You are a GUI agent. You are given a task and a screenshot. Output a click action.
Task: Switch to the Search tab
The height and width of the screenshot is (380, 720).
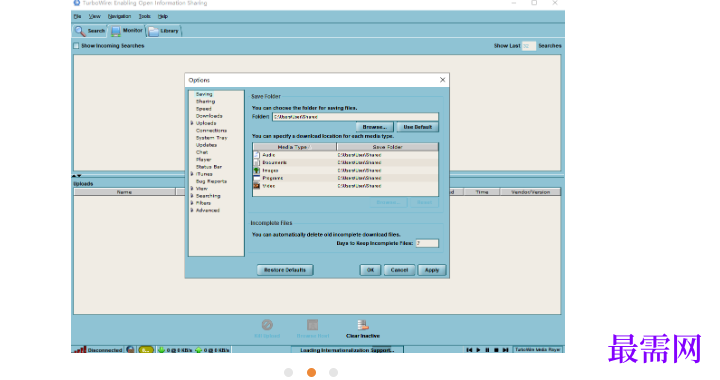click(90, 31)
